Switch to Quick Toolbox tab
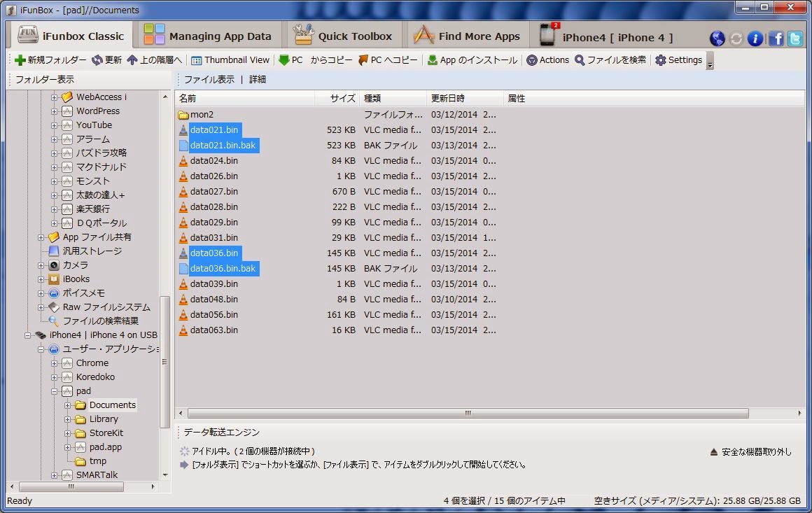The image size is (812, 513). (342, 36)
